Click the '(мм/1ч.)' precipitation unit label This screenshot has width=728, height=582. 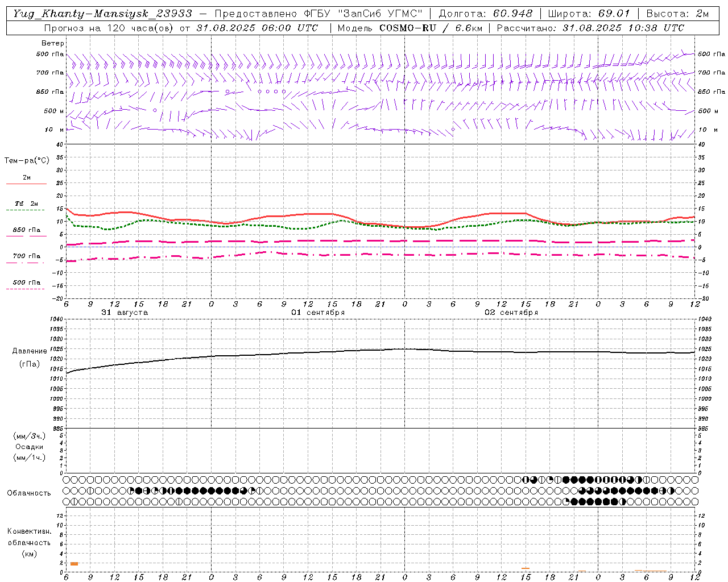(x=29, y=458)
